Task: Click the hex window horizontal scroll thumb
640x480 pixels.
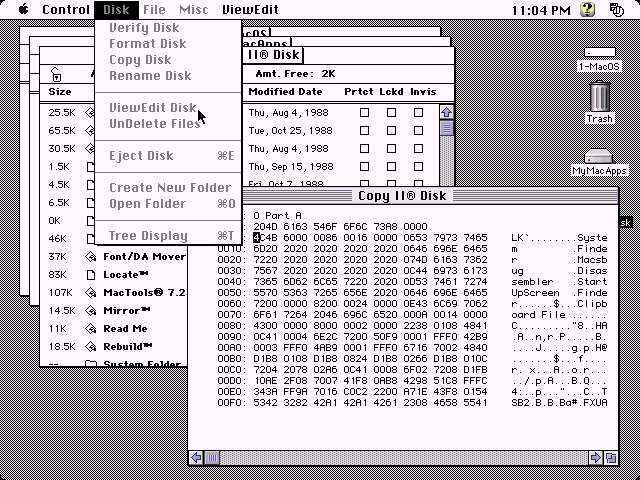Action: point(212,458)
